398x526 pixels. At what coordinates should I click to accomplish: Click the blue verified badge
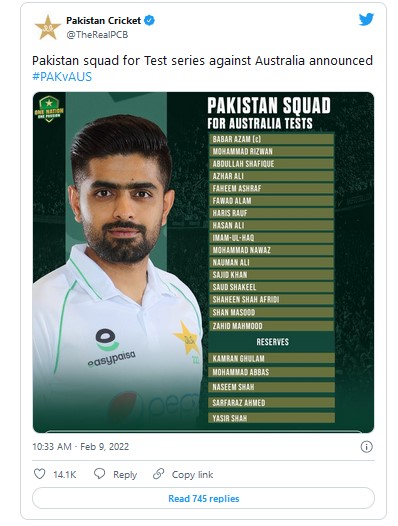(x=149, y=20)
